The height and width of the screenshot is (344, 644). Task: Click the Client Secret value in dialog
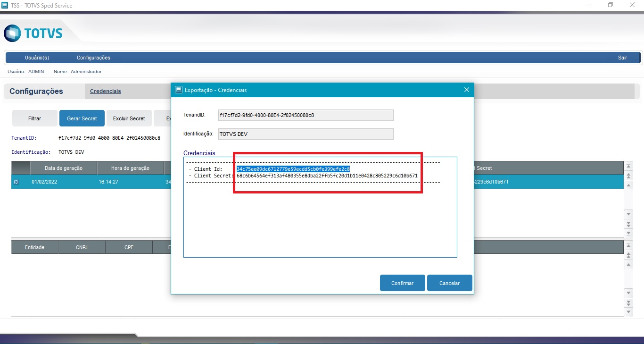tap(327, 176)
